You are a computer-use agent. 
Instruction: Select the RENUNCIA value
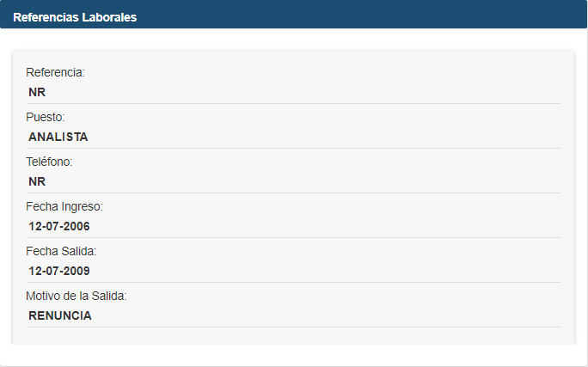click(x=60, y=315)
